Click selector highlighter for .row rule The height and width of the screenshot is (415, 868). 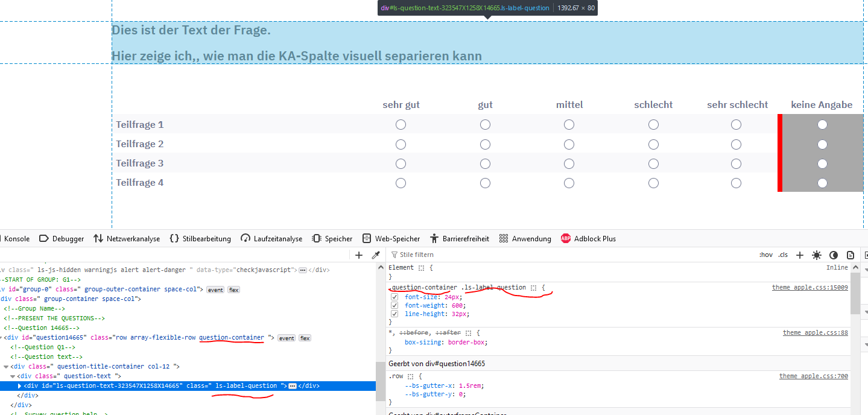click(x=411, y=376)
